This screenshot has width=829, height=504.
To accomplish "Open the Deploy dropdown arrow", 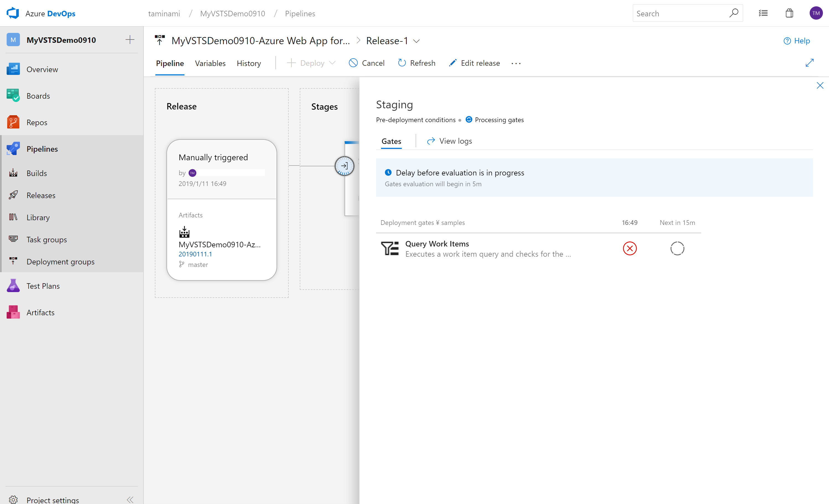I will point(332,63).
